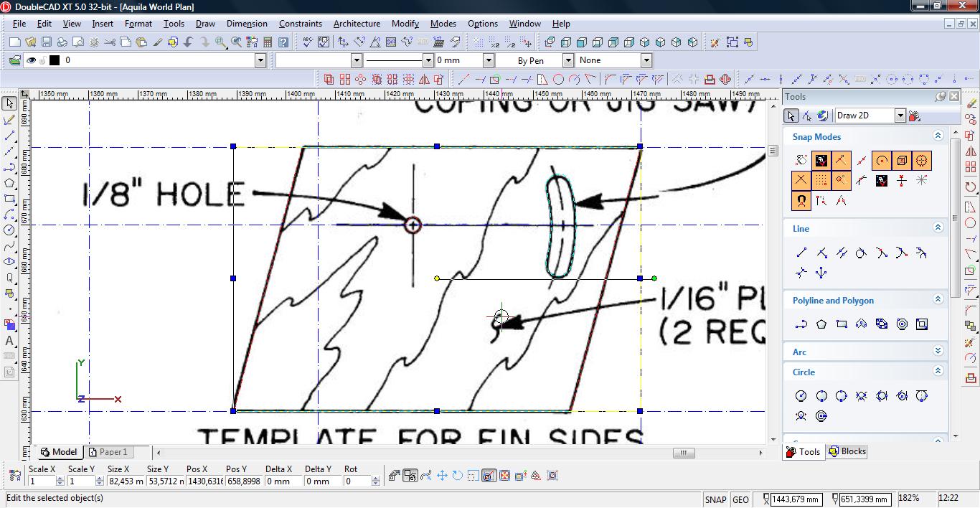Toggle the GEO button in status bar

point(740,499)
